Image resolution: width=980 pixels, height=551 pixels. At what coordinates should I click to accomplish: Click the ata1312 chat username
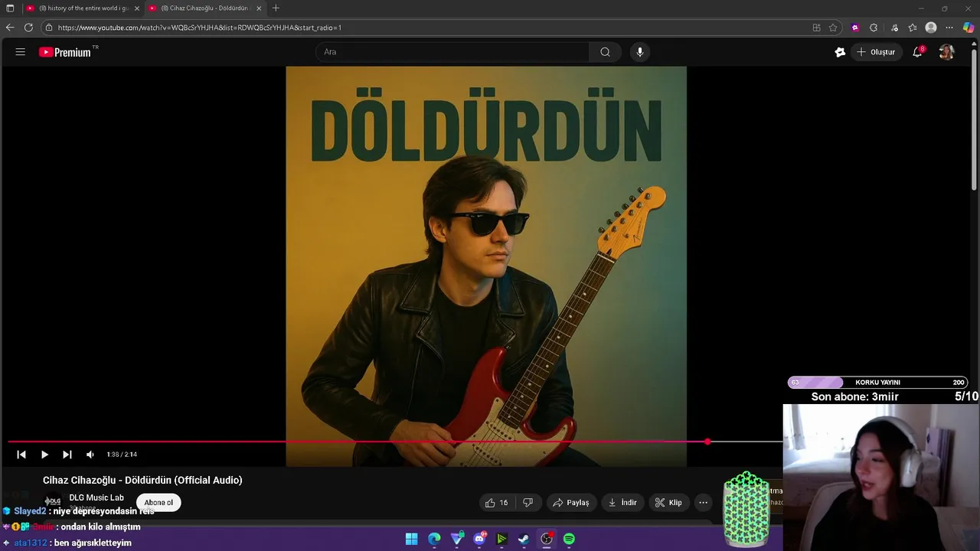click(x=31, y=543)
